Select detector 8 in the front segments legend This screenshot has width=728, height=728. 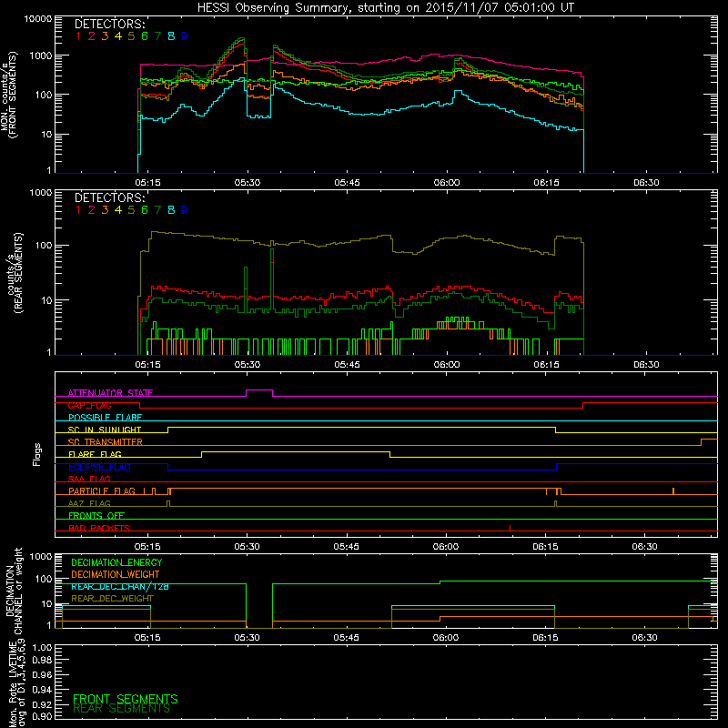click(171, 36)
